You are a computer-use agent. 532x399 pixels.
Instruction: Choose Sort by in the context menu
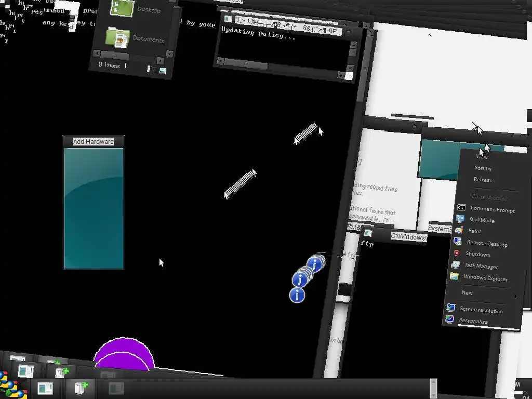(x=483, y=168)
